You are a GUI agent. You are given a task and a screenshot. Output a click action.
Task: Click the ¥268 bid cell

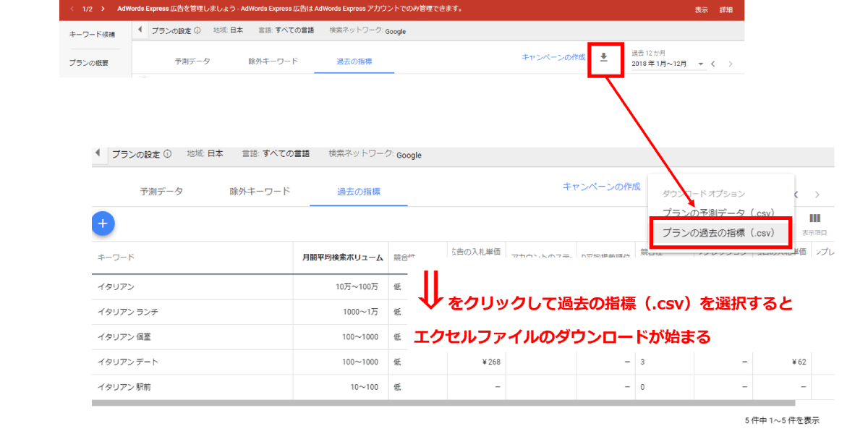click(x=490, y=362)
